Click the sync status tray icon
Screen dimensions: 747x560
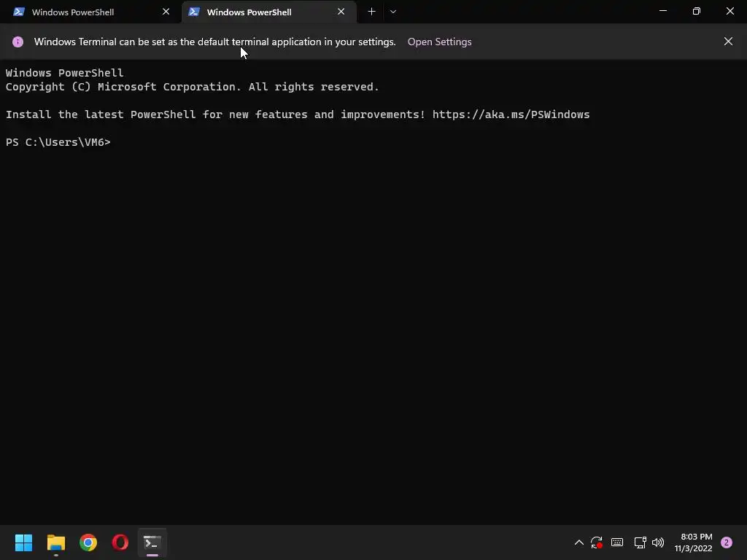(597, 542)
